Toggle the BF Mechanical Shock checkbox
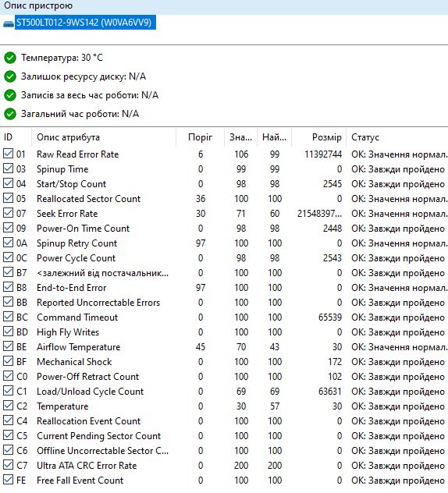448x493 pixels. pyautogui.click(x=8, y=361)
